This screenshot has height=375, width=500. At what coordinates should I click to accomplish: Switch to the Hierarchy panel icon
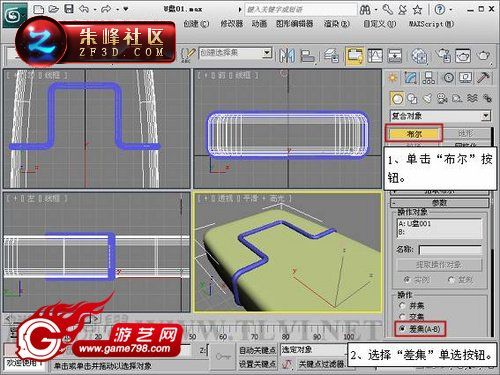pyautogui.click(x=428, y=78)
